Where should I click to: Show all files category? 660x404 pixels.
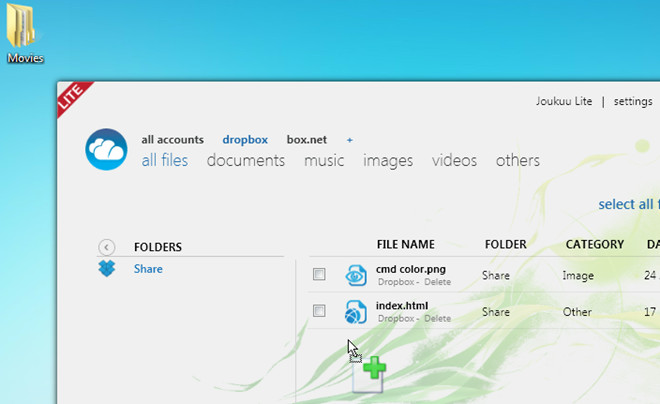pos(165,160)
